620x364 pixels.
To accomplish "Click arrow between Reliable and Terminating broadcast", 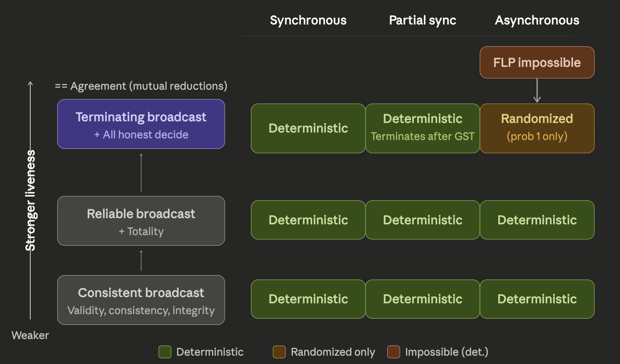I will coord(141,172).
